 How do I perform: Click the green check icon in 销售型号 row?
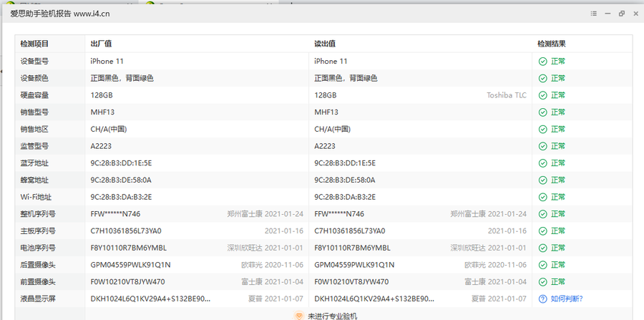pos(543,112)
